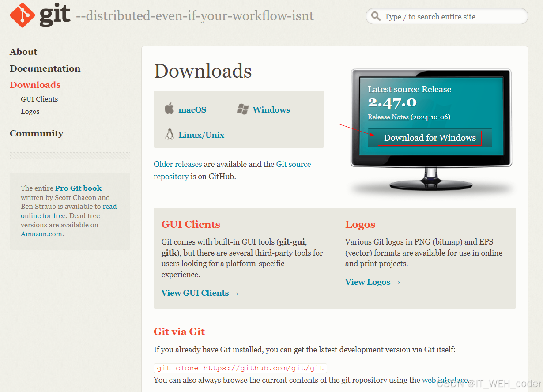Click the Download for Windows button
Image resolution: width=543 pixels, height=392 pixels.
click(x=430, y=138)
